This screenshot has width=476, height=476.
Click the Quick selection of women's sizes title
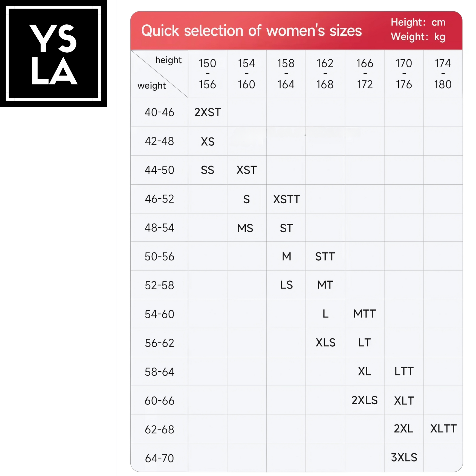pyautogui.click(x=251, y=31)
